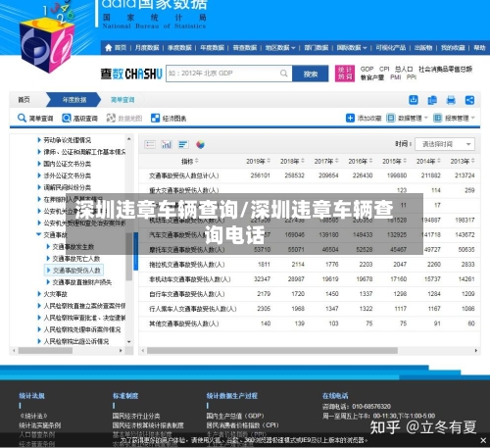Click the copy data icon
Screen dimensions: 490x448
click(432, 100)
